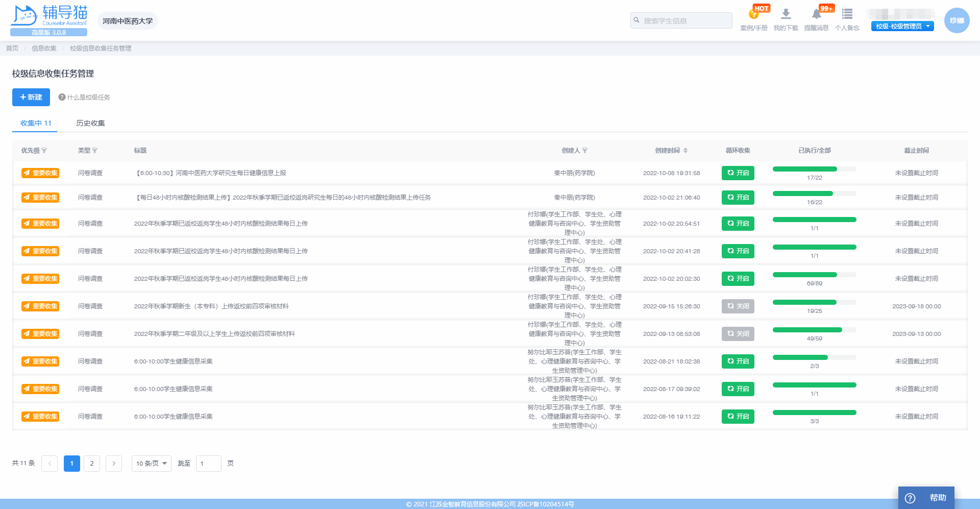
Task: Click inside the 搜索学生信息 search field
Action: 681,20
